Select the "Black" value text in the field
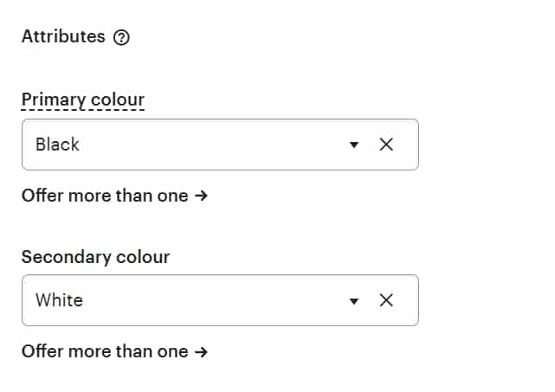Image resolution: width=555 pixels, height=392 pixels. point(57,145)
